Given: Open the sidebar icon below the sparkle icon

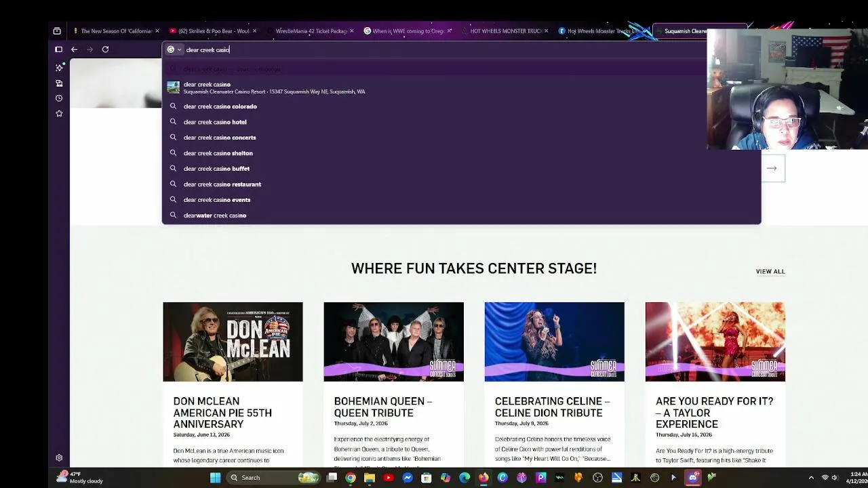Looking at the screenshot, I should [59, 83].
